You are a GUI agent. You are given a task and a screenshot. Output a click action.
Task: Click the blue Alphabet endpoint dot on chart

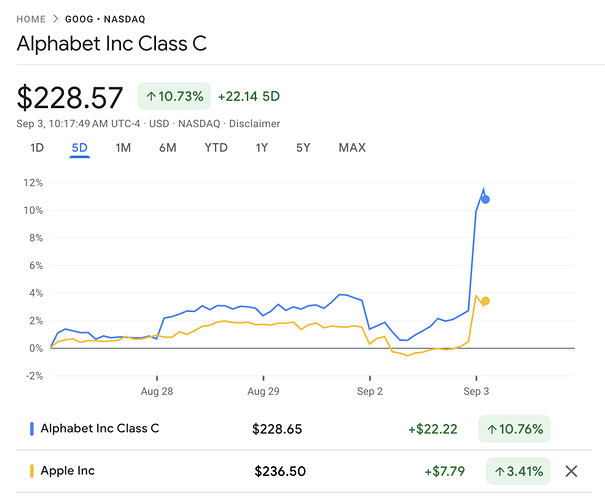[485, 199]
